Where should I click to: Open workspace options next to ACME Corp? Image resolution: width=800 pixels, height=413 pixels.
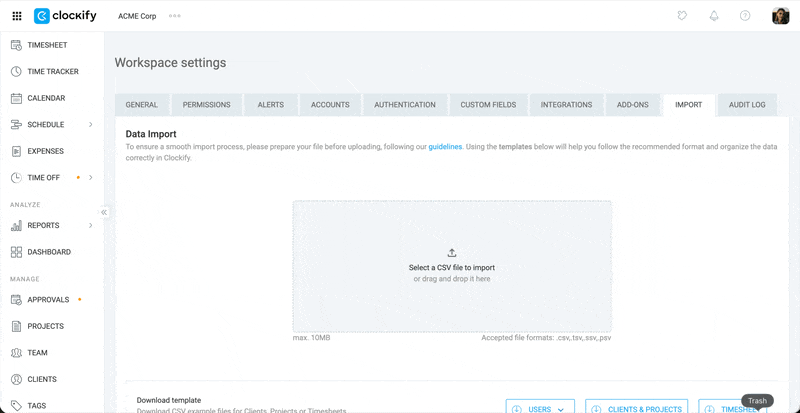175,16
